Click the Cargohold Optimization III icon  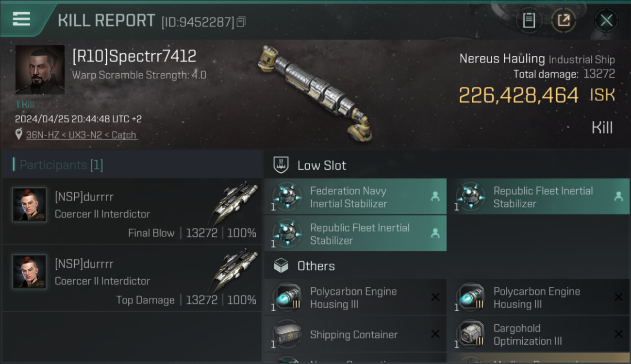(469, 334)
